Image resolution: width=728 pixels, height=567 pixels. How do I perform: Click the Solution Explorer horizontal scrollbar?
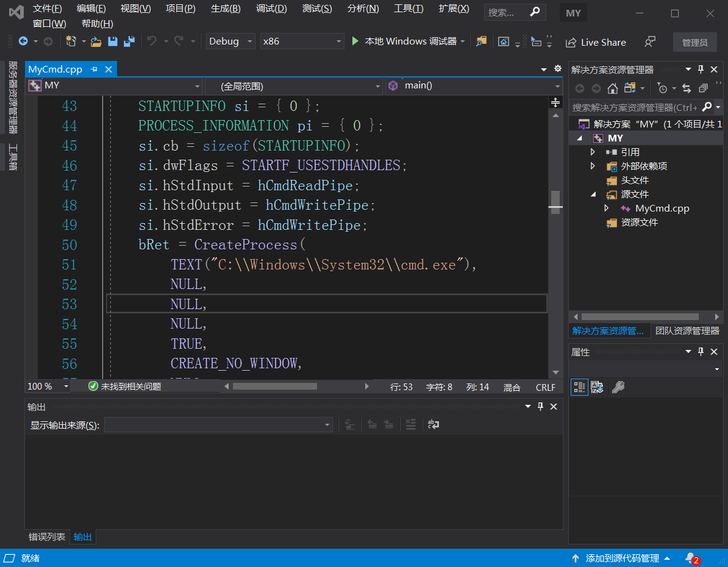(x=640, y=316)
